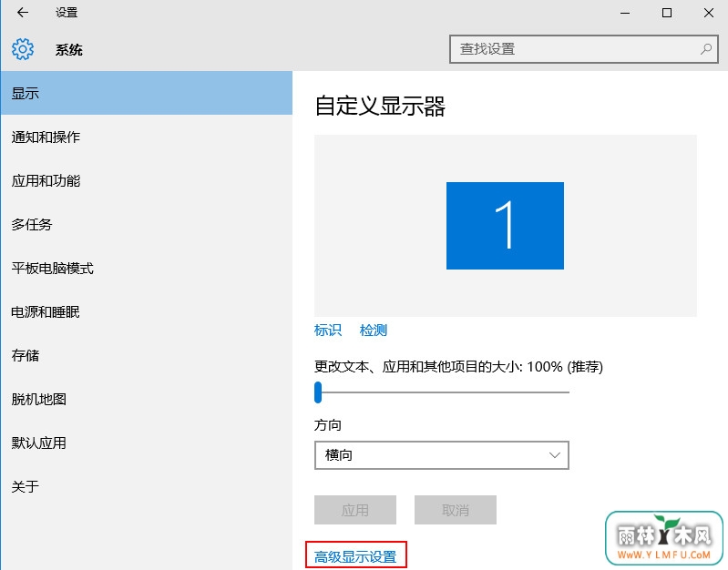This screenshot has width=728, height=570.
Task: Open 高级显示设置 link
Action: (355, 556)
